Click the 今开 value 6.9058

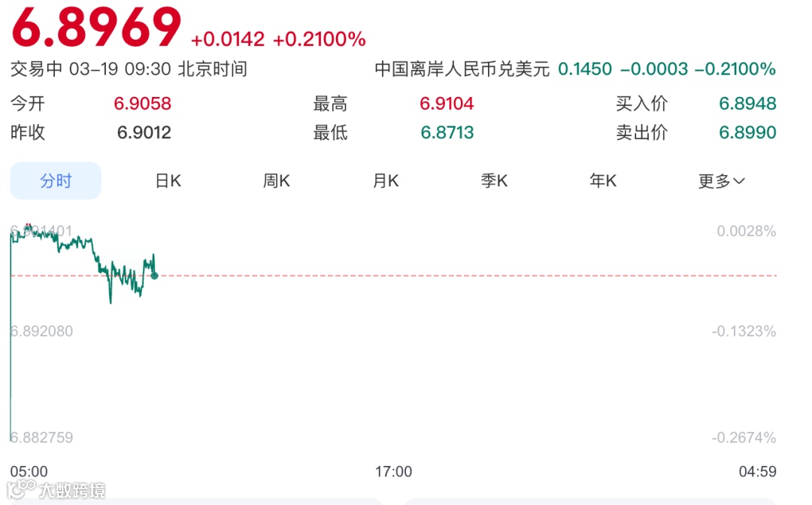[142, 103]
